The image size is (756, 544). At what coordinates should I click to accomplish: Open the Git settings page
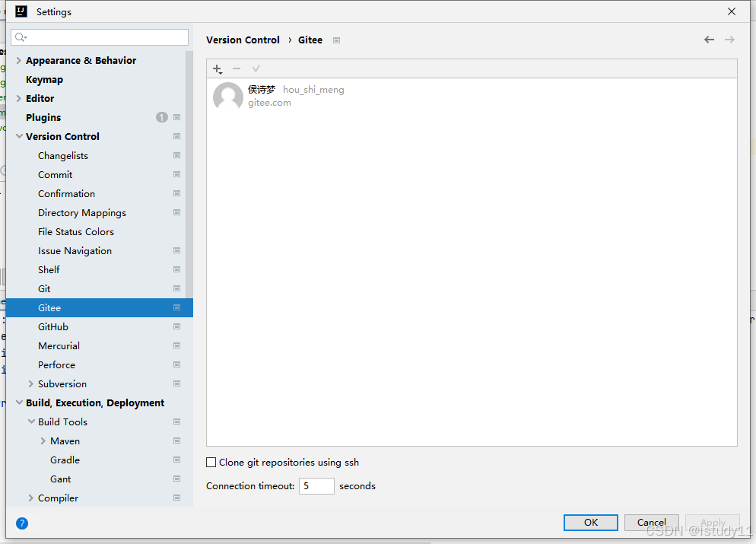[x=44, y=289]
